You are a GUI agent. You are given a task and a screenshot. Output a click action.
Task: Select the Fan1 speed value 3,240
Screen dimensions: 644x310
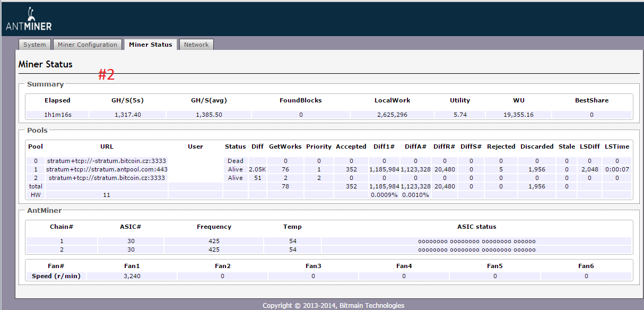[x=132, y=276]
